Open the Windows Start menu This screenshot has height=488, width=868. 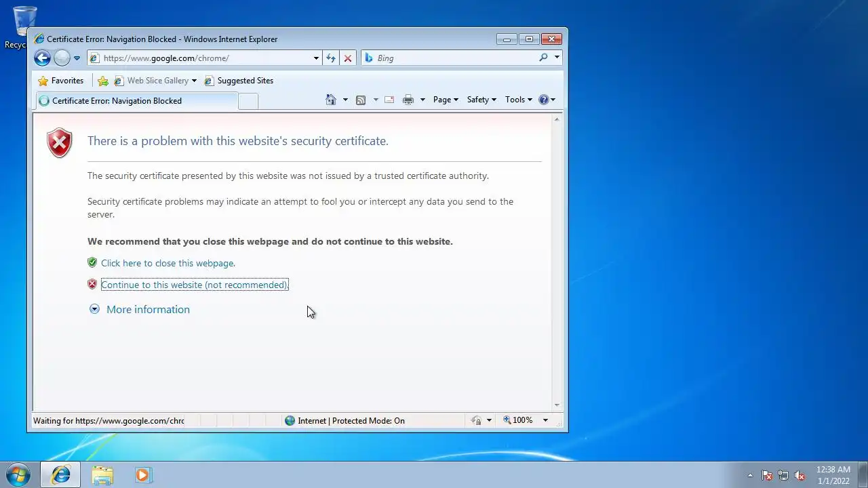click(18, 474)
